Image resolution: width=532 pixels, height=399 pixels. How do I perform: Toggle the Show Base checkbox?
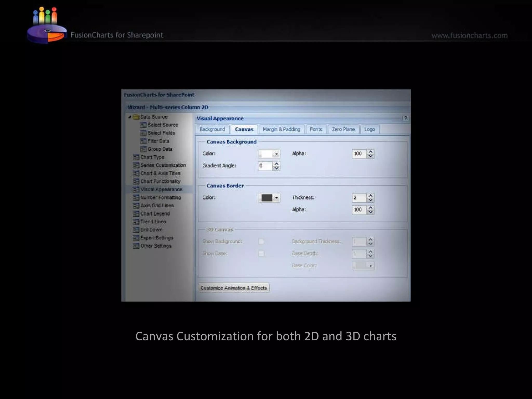pos(261,254)
